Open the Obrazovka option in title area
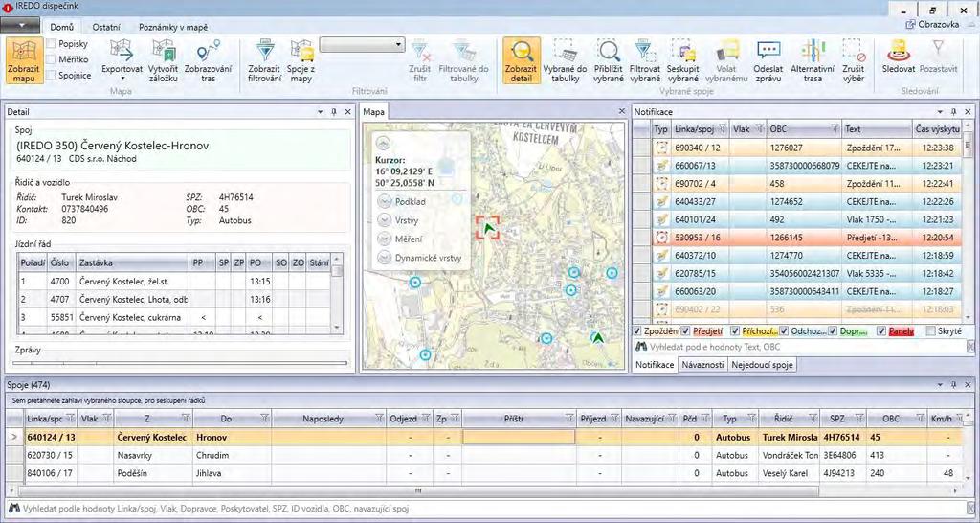 click(x=932, y=24)
